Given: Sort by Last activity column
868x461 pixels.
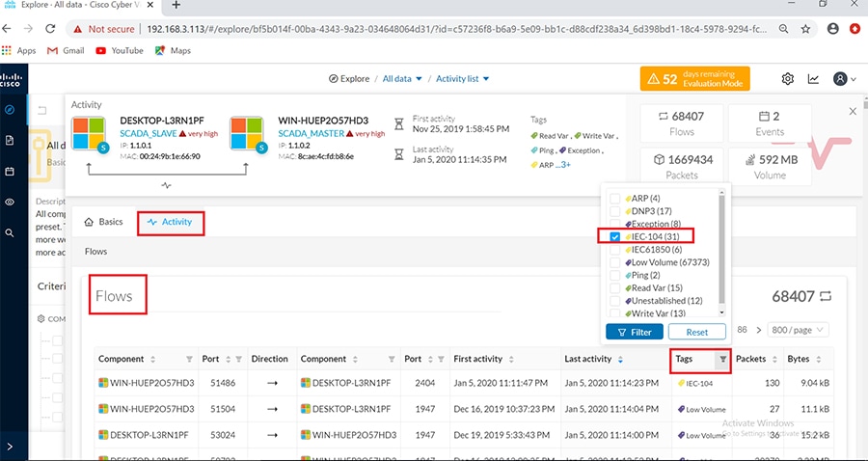Looking at the screenshot, I should pos(620,359).
